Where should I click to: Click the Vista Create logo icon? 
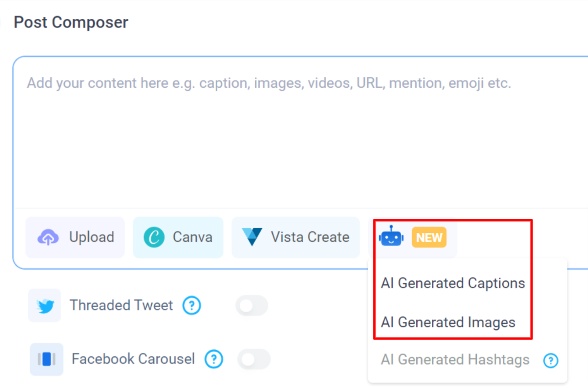pos(252,237)
